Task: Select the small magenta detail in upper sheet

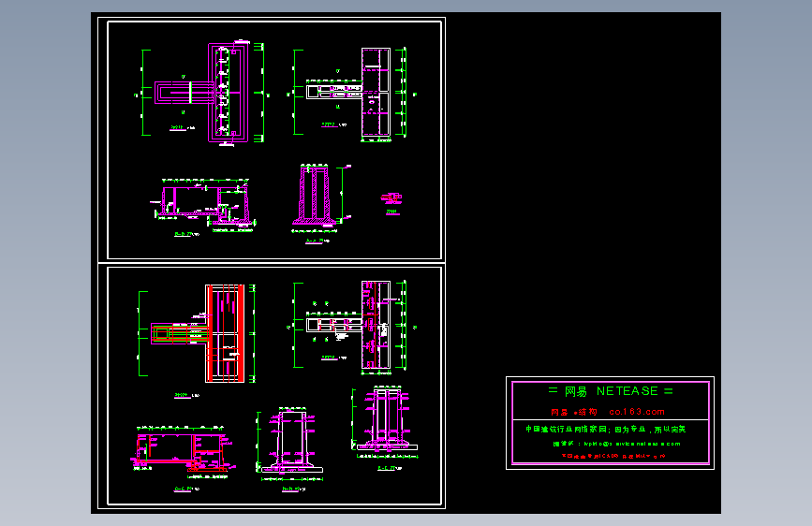Action: [391, 197]
